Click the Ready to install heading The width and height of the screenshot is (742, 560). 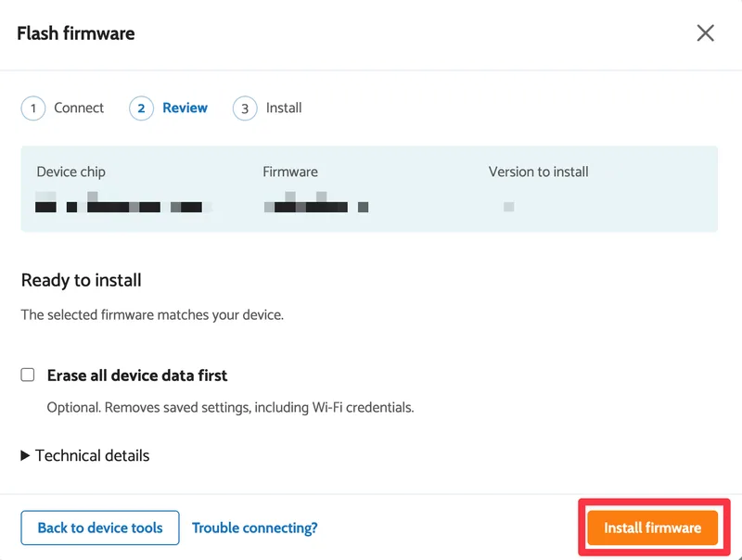coord(82,280)
